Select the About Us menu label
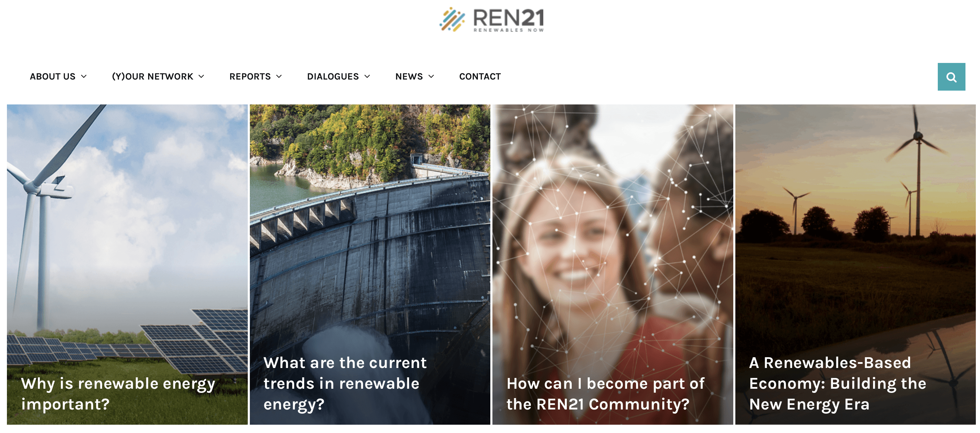 53,76
